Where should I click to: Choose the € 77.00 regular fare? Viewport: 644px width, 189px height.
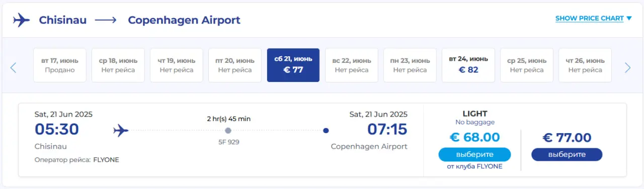(567, 154)
